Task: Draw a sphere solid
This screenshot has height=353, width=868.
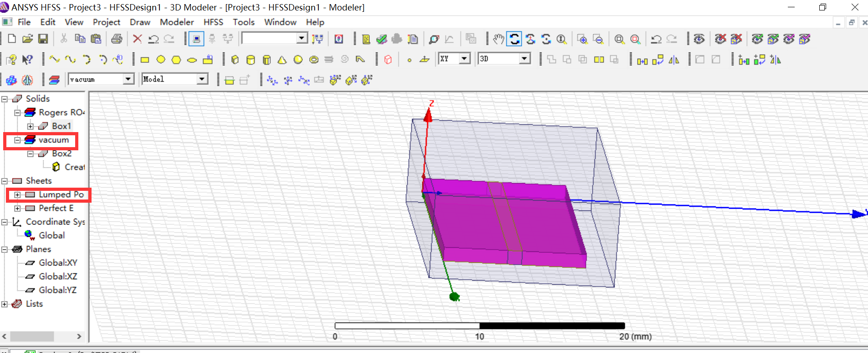Action: point(298,60)
